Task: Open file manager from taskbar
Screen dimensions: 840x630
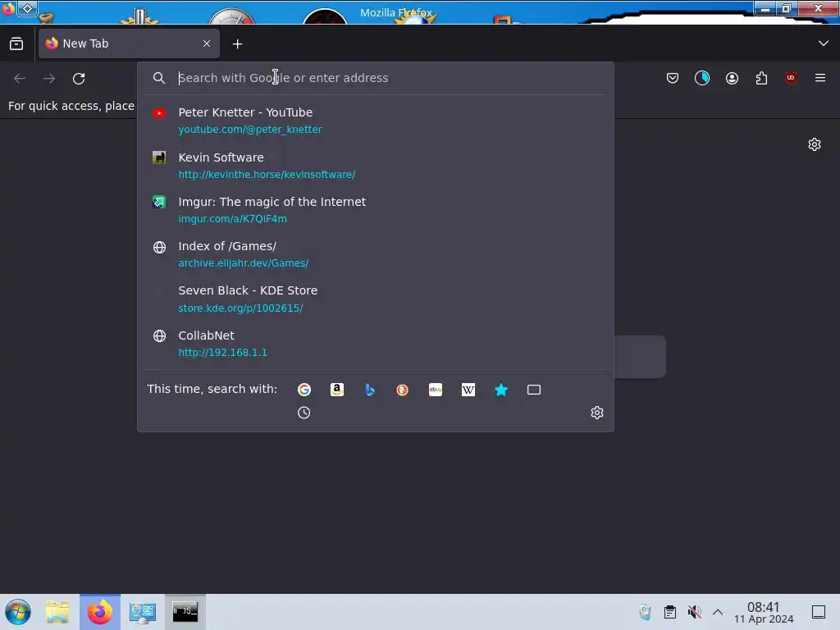Action: point(58,612)
